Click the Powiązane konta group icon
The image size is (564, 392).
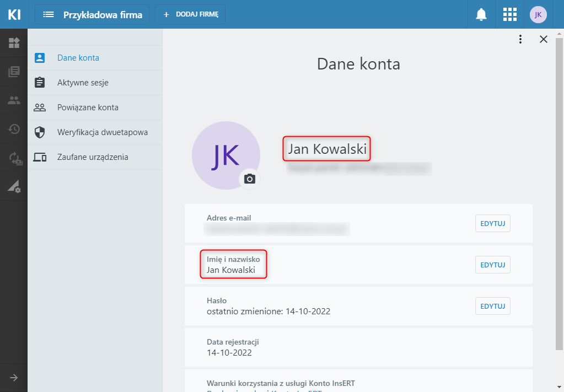(x=40, y=108)
